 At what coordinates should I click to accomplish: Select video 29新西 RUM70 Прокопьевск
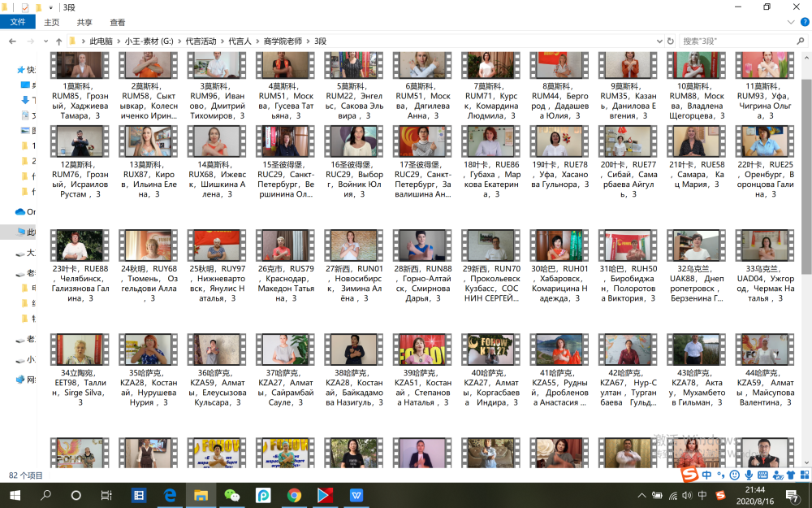pyautogui.click(x=491, y=266)
